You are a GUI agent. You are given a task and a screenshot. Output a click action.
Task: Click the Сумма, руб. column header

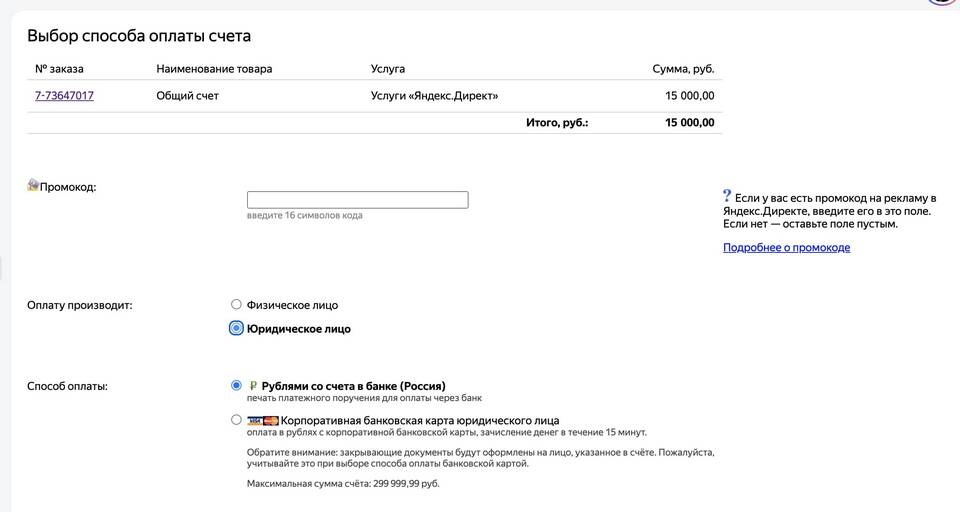(683, 69)
